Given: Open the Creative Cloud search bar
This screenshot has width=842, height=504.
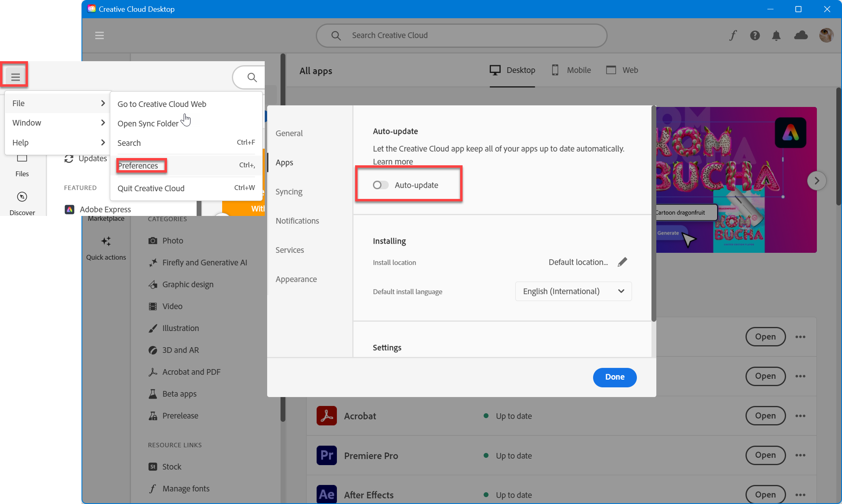Looking at the screenshot, I should click(461, 35).
